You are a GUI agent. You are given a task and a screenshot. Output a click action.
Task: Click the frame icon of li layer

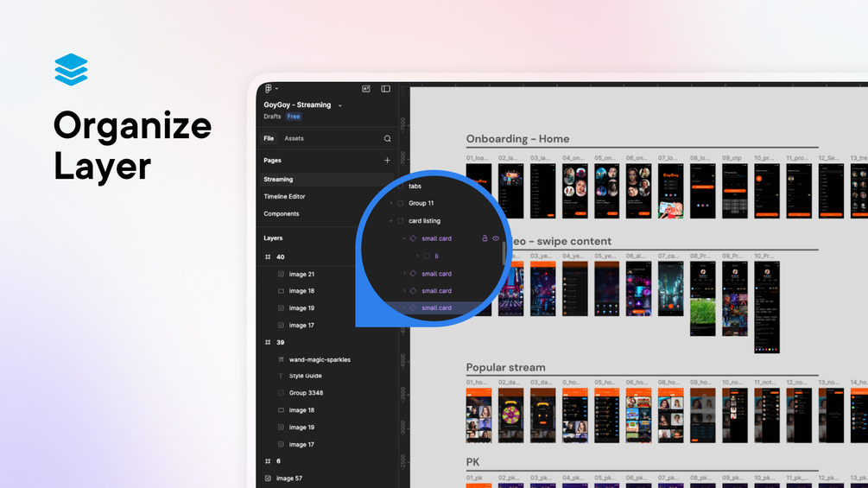coord(427,257)
